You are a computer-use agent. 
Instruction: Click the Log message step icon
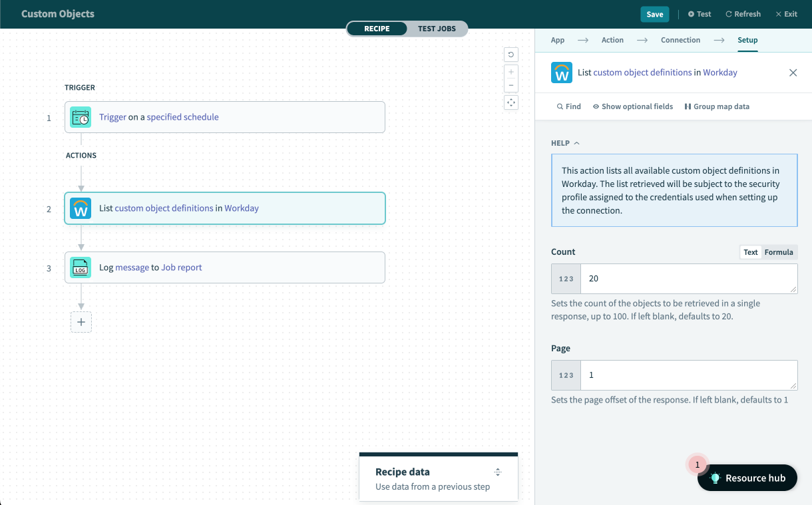(81, 267)
